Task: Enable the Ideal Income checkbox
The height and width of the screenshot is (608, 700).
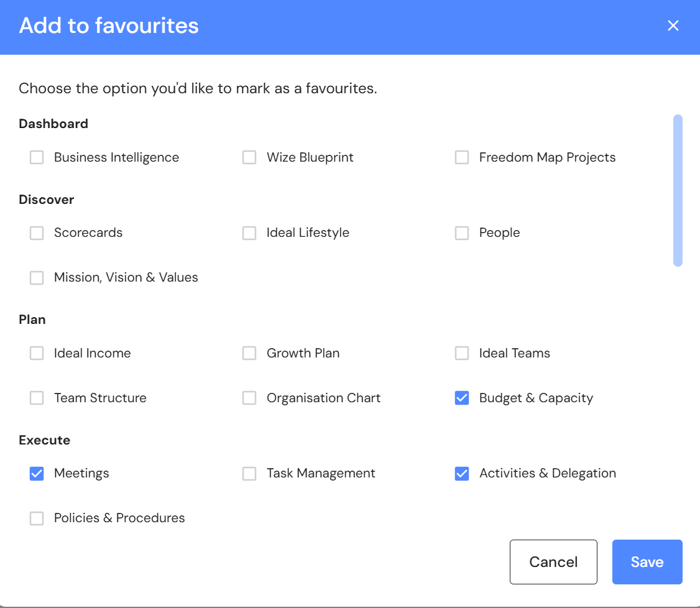Action: (x=37, y=354)
